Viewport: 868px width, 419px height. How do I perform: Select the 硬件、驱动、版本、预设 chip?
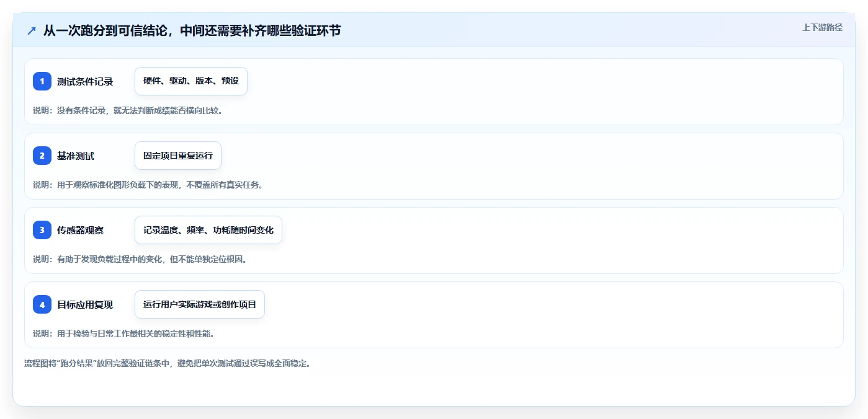point(191,81)
